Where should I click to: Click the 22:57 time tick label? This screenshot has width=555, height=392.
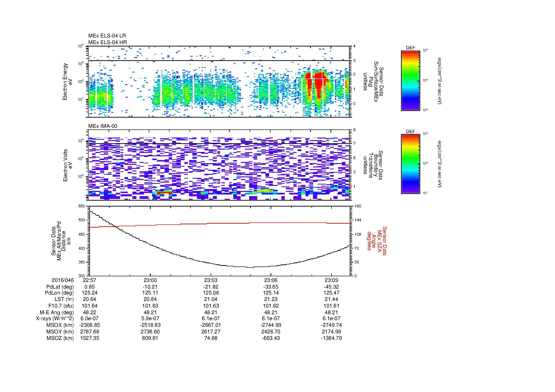89,280
